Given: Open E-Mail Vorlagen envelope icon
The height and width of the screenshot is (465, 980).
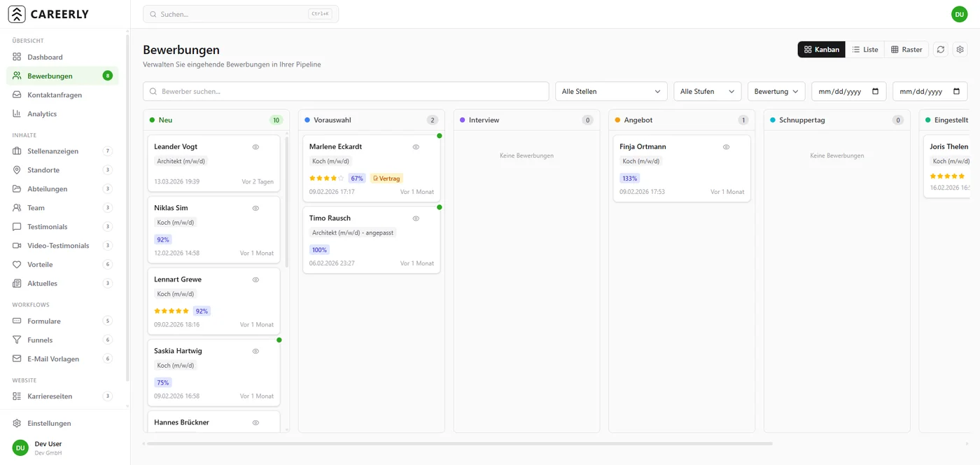Looking at the screenshot, I should [x=17, y=359].
